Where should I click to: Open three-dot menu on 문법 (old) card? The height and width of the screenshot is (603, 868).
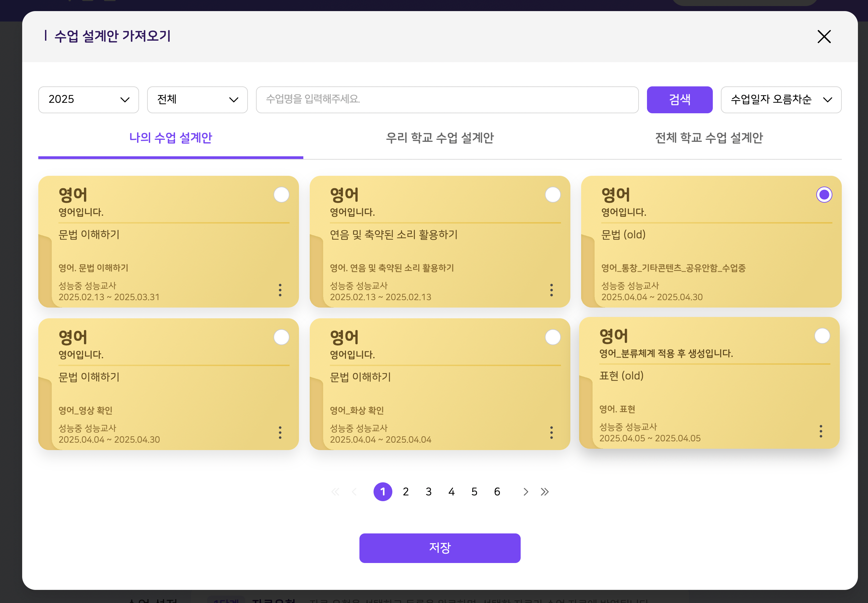(x=823, y=290)
